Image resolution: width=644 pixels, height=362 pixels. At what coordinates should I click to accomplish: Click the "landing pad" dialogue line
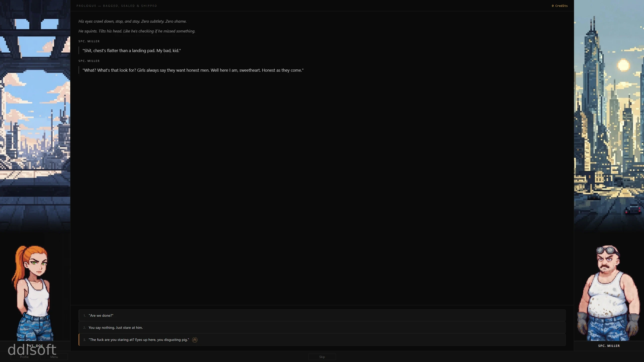132,51
